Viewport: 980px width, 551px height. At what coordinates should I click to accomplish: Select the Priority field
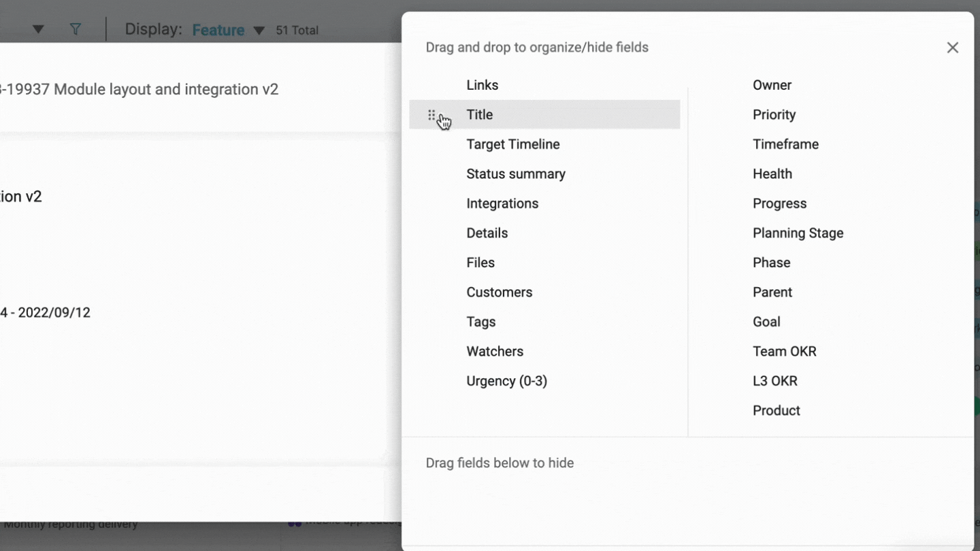tap(774, 115)
